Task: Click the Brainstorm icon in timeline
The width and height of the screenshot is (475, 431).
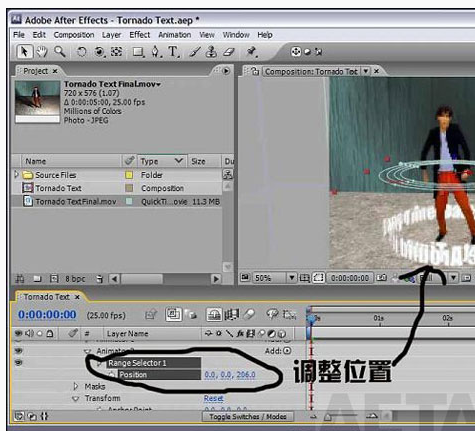Action: tap(272, 314)
